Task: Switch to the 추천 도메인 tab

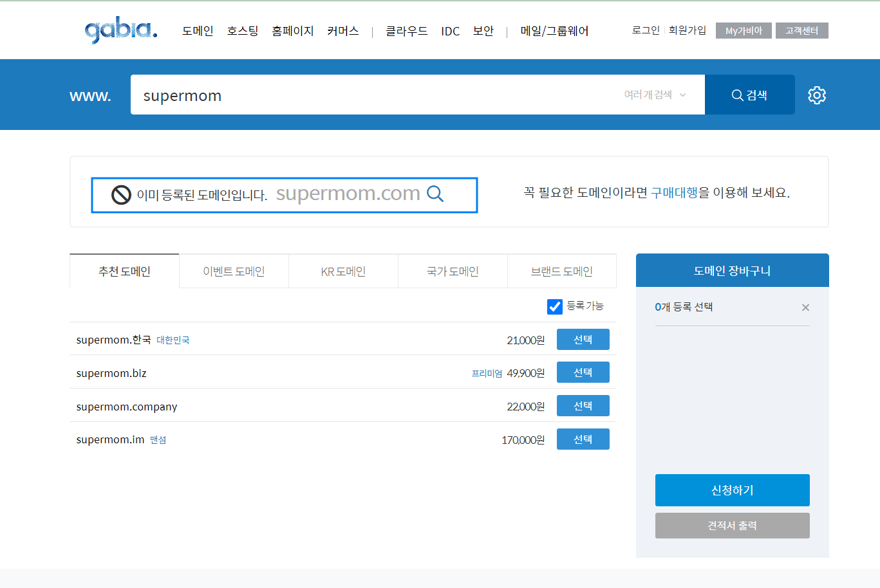Action: pos(124,271)
